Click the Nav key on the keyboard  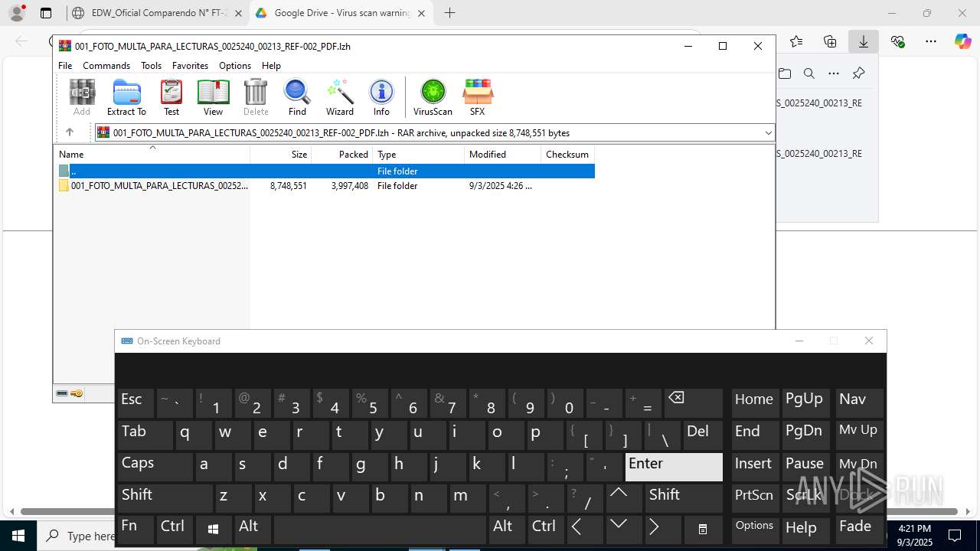tap(859, 403)
